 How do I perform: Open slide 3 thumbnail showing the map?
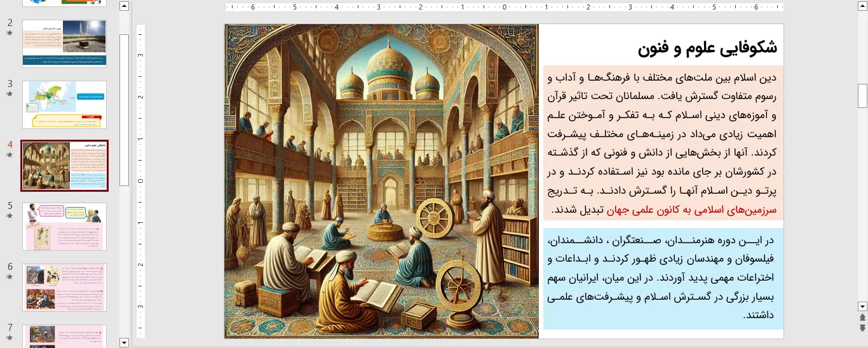pyautogui.click(x=65, y=104)
